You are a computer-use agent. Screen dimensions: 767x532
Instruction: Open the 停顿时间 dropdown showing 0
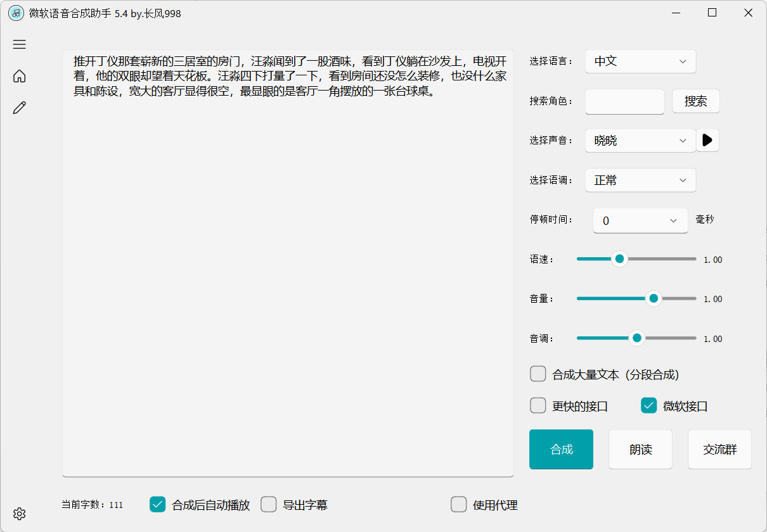tap(640, 220)
